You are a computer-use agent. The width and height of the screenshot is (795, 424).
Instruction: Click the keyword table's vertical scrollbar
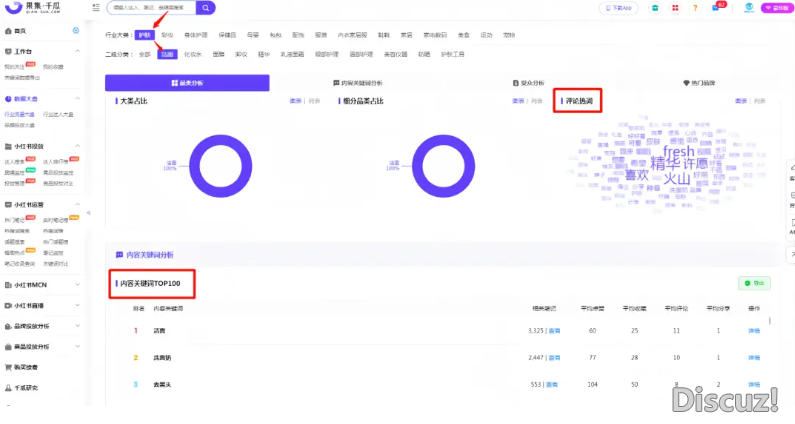pos(769,321)
